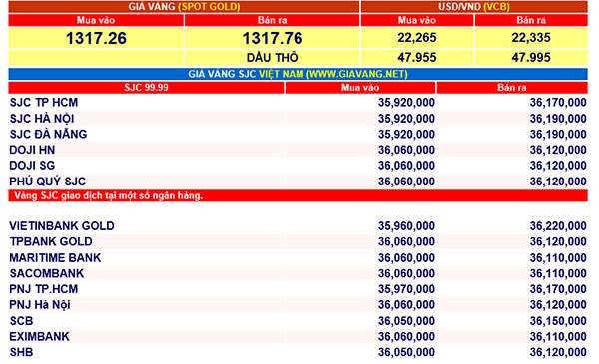Click MARITIME BANK row name

pos(55,258)
